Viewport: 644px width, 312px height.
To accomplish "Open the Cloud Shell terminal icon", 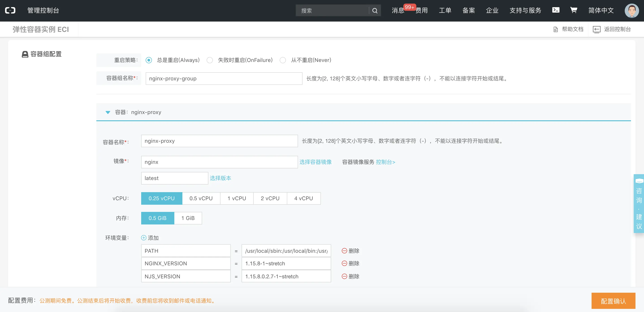I will (555, 10).
